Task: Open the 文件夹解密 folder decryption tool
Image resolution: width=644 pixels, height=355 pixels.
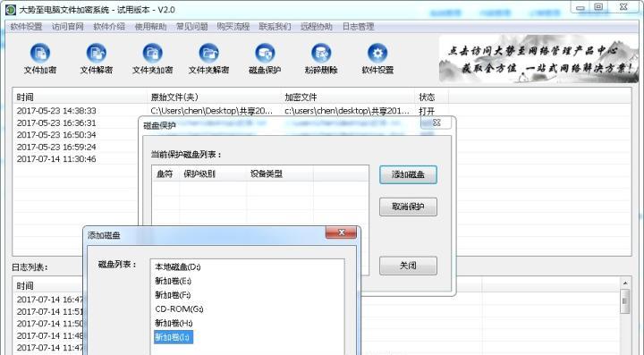Action: tap(208, 54)
